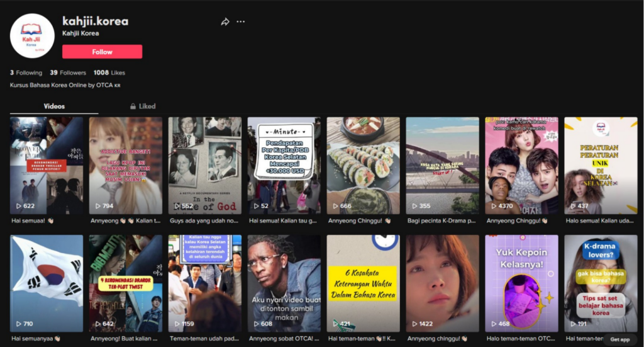This screenshot has height=347, width=644.
Task: Open the K-drama lovers tips video
Action: click(x=601, y=283)
